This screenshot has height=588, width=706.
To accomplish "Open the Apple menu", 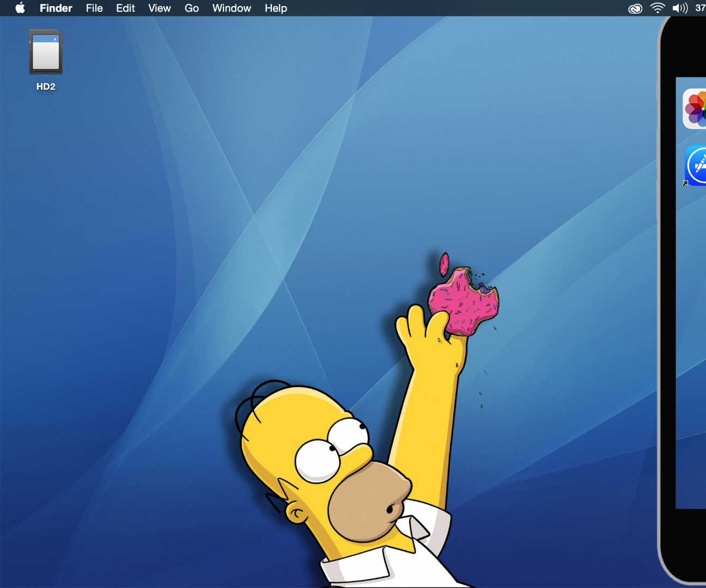I will 20,8.
